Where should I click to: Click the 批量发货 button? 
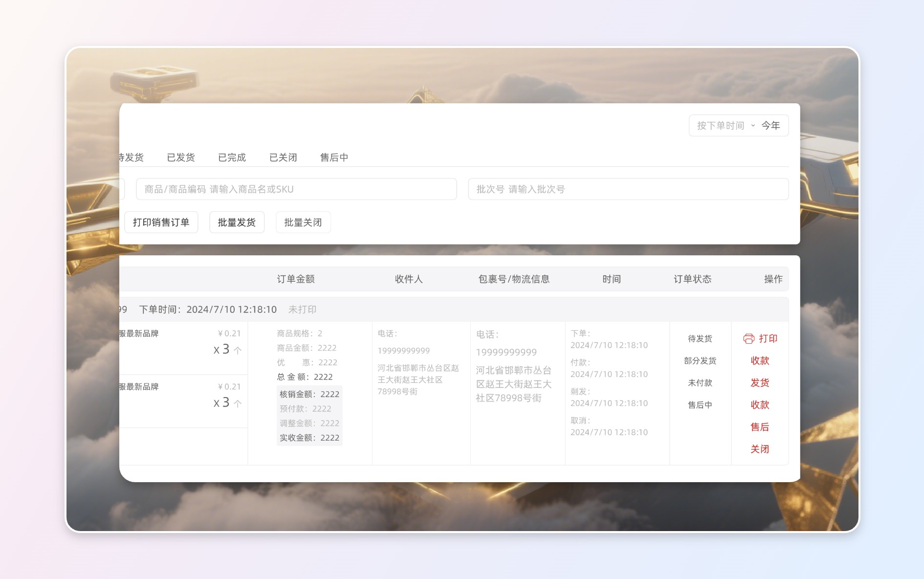pos(237,223)
